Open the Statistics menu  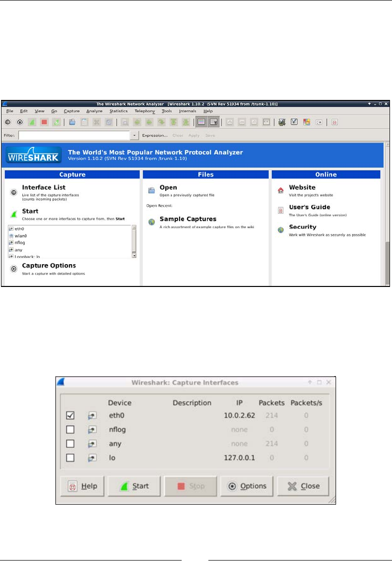coord(119,111)
